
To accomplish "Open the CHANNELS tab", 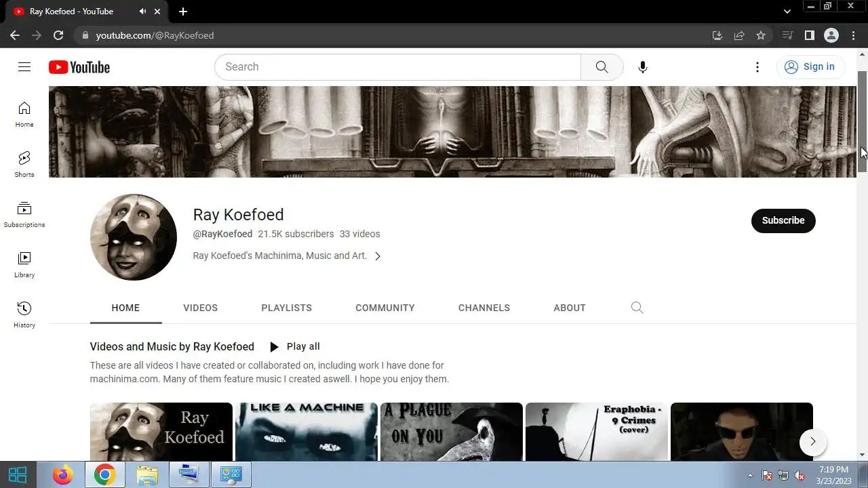I will [484, 308].
